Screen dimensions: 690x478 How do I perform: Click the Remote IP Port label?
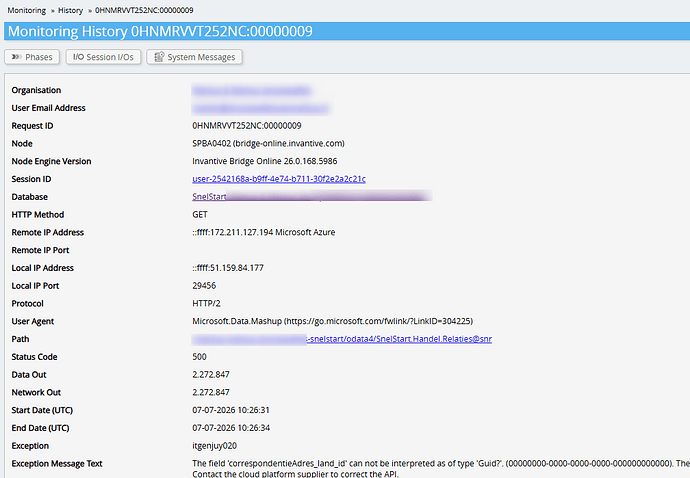[x=40, y=250]
